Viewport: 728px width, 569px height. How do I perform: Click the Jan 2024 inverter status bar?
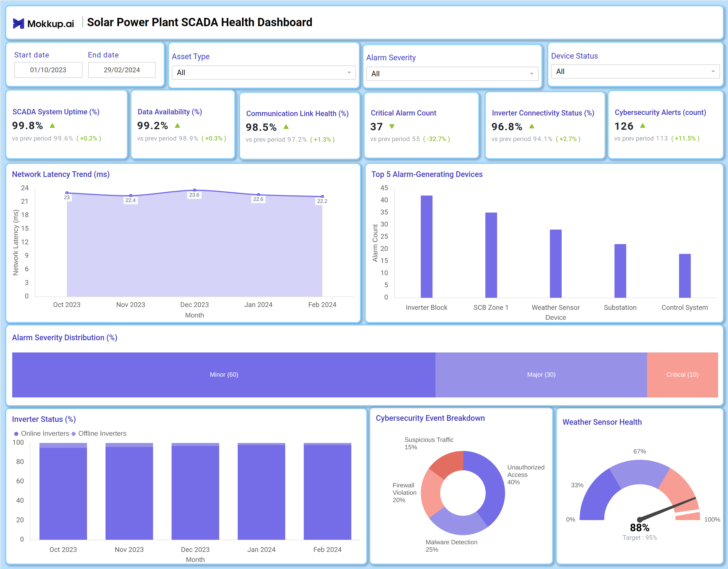point(261,492)
